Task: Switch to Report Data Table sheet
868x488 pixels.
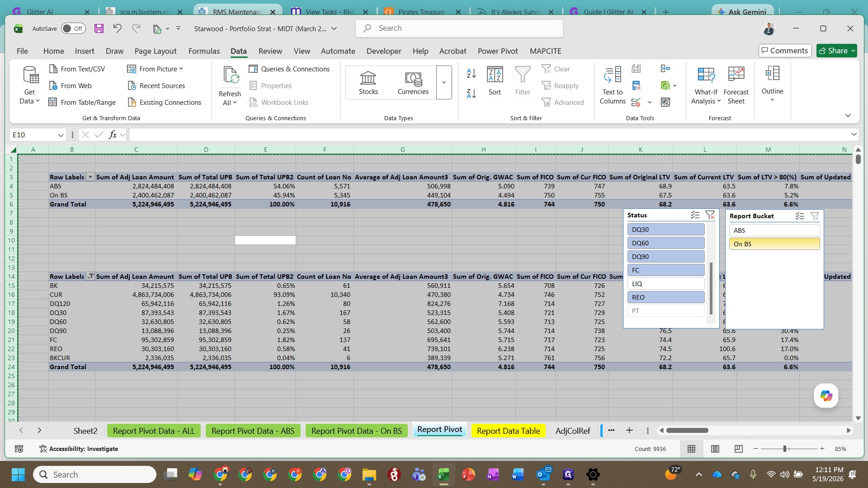Action: (508, 431)
